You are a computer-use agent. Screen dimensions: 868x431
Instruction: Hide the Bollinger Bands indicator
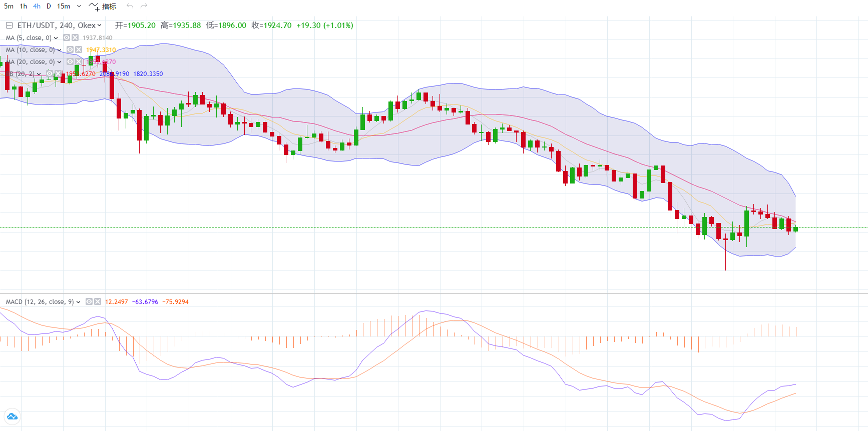pos(50,73)
